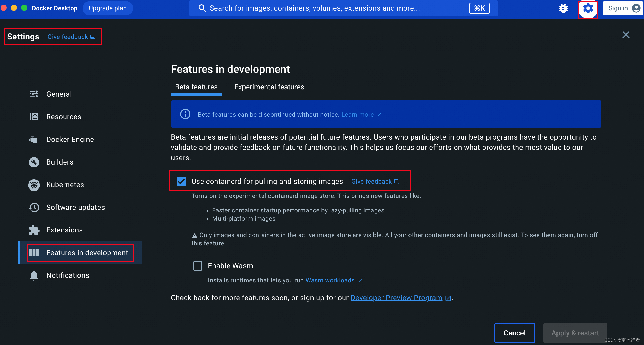Click the Docker Engine settings icon

click(34, 139)
